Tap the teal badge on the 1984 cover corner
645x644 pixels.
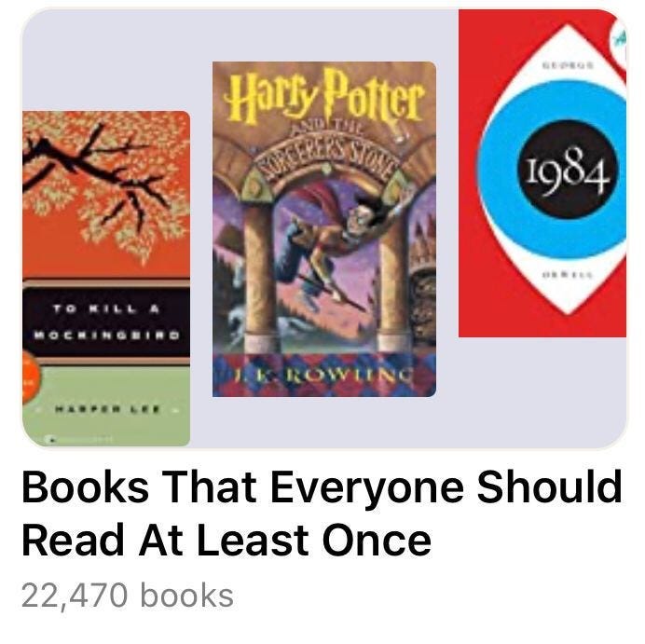point(618,39)
